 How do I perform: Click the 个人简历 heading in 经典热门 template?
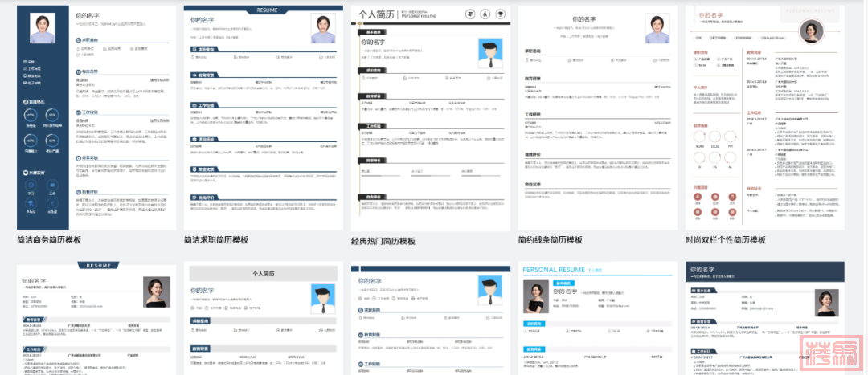click(x=377, y=14)
